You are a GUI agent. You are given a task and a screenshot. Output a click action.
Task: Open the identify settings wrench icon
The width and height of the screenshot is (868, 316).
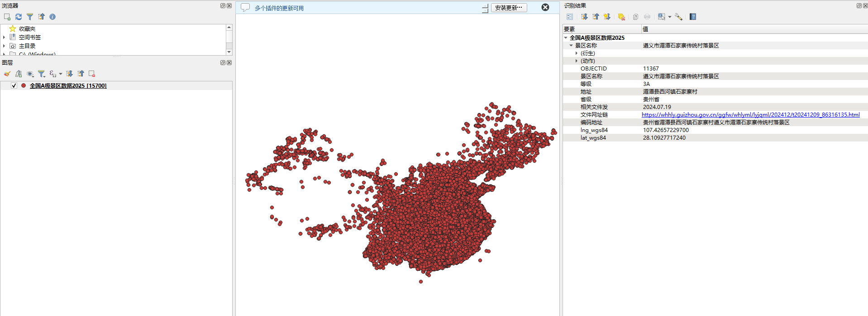[678, 17]
